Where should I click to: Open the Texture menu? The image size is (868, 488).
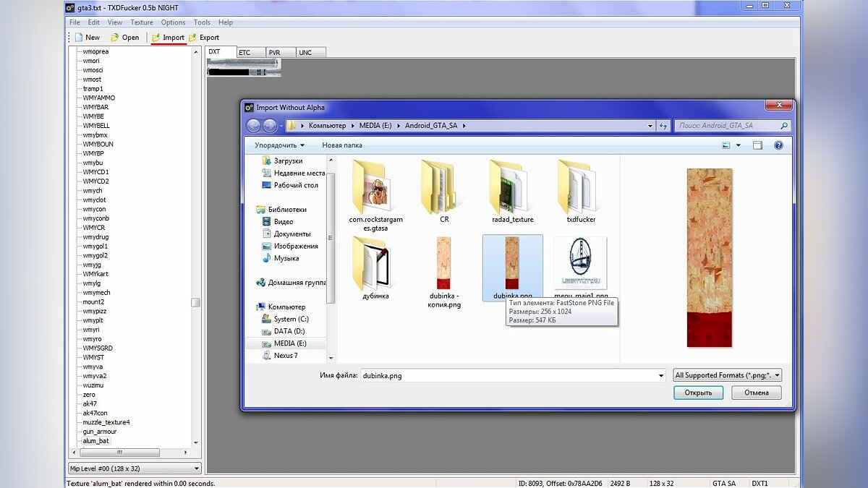tap(142, 22)
